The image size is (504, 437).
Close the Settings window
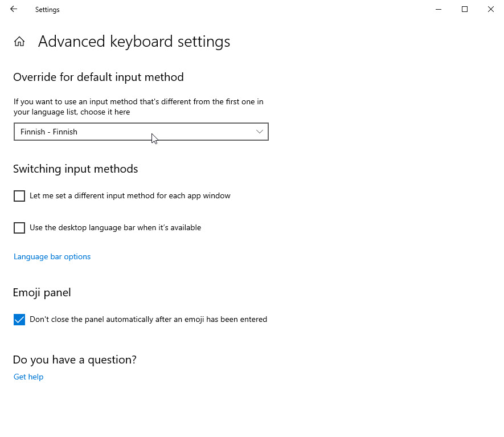pos(490,9)
